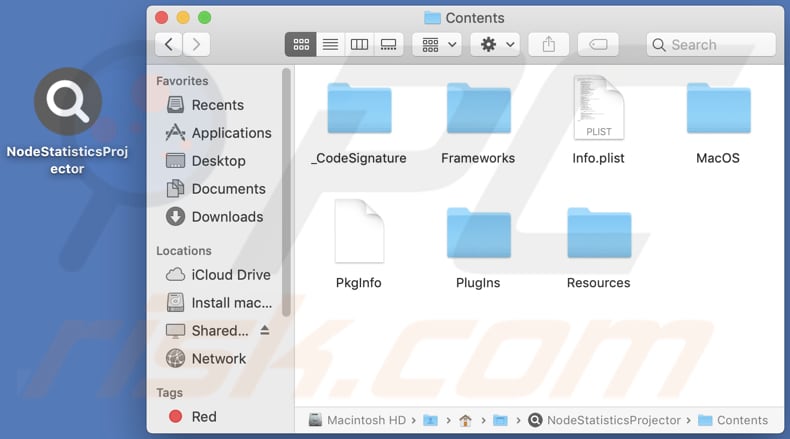This screenshot has width=790, height=439.
Task: Go forward with the right arrow button
Action: 196,44
